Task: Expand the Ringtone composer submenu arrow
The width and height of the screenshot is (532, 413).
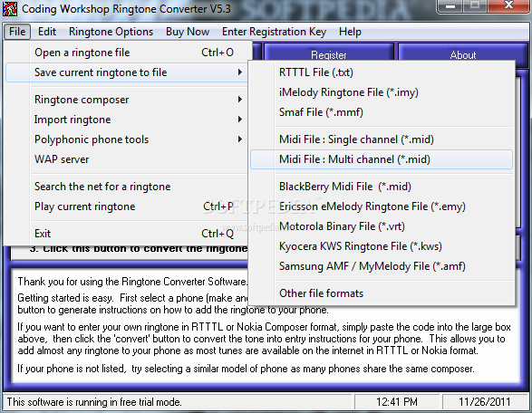Action: pos(240,100)
